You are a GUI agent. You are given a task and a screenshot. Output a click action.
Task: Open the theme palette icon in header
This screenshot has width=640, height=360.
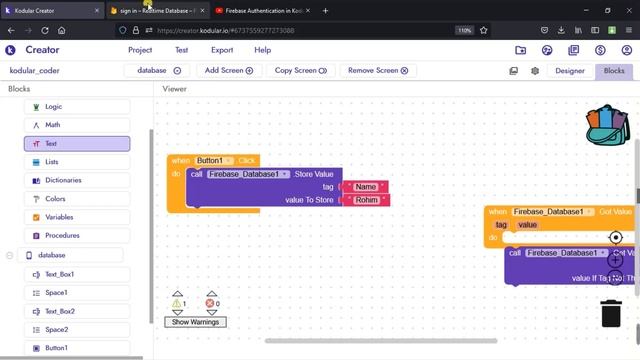click(547, 50)
